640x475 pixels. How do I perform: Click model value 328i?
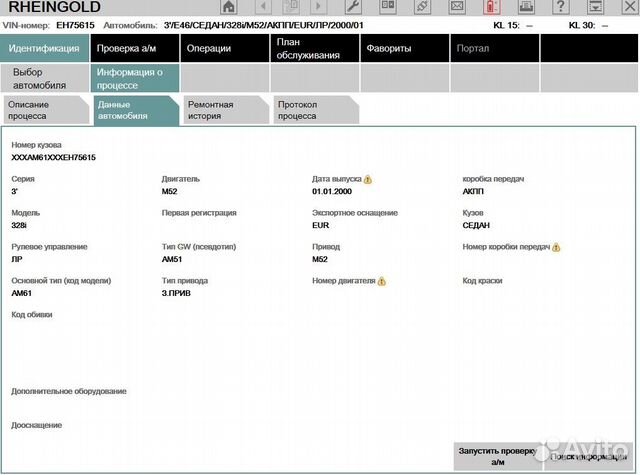[19, 225]
